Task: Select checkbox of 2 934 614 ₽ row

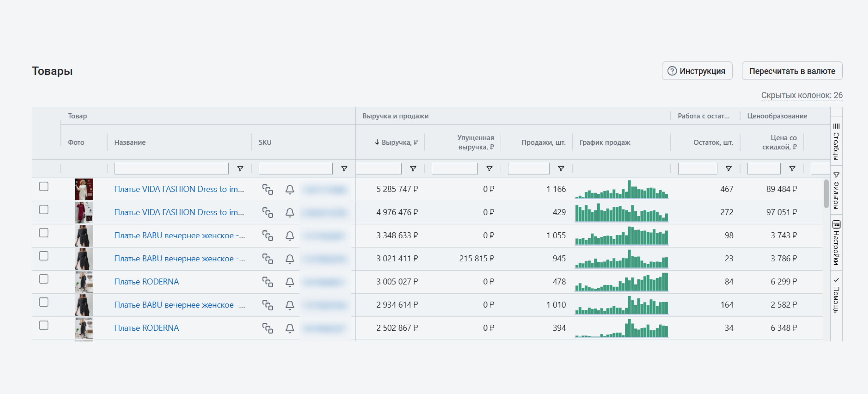Action: pos(44,302)
